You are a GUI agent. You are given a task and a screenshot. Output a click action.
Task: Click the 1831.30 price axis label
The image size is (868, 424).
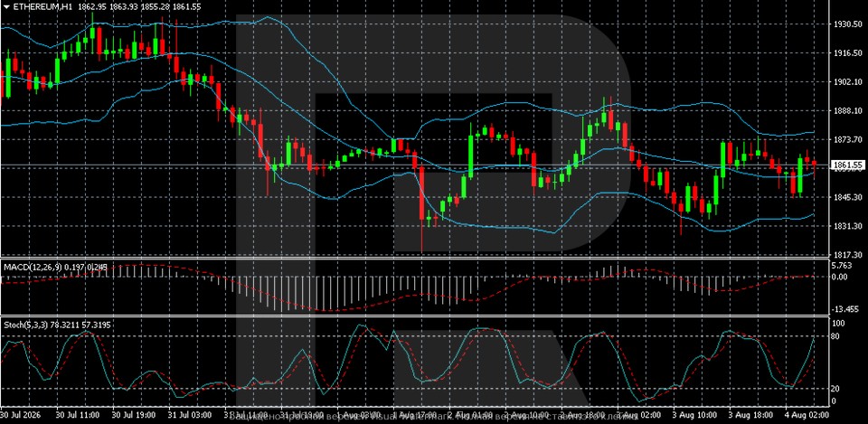click(x=847, y=226)
